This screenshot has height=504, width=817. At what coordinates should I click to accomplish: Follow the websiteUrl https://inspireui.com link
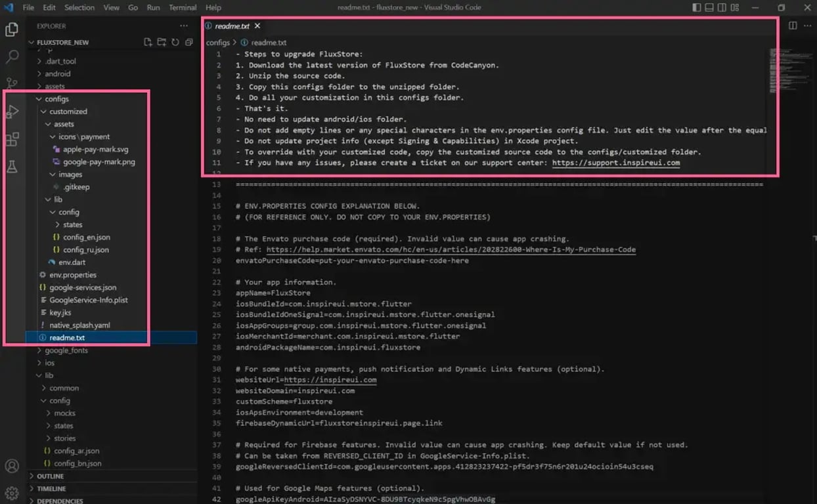(x=330, y=380)
